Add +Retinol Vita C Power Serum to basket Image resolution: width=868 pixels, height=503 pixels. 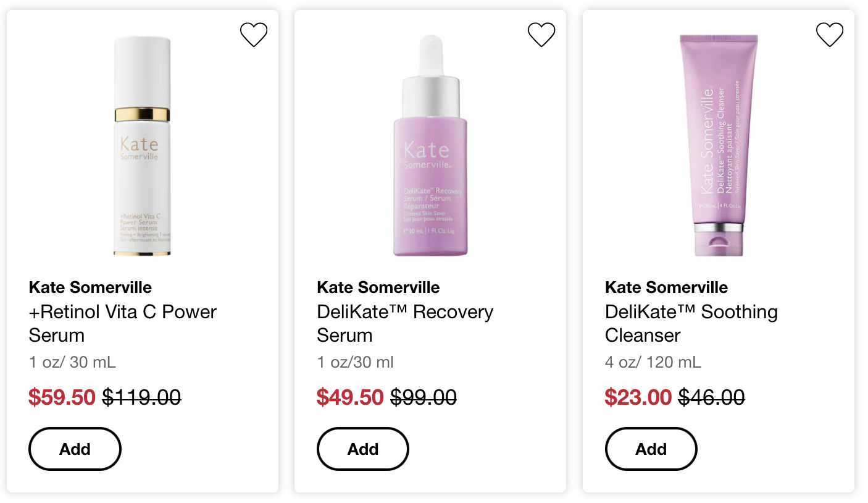click(75, 449)
